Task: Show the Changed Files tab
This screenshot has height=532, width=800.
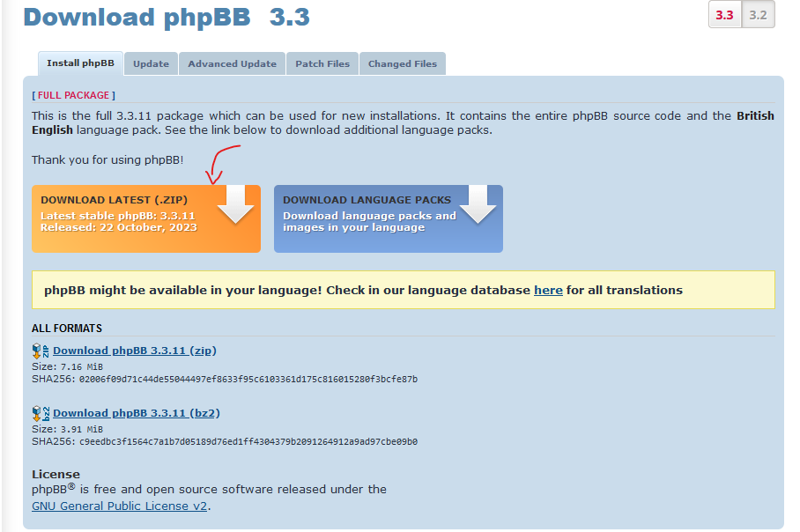Action: pos(403,63)
